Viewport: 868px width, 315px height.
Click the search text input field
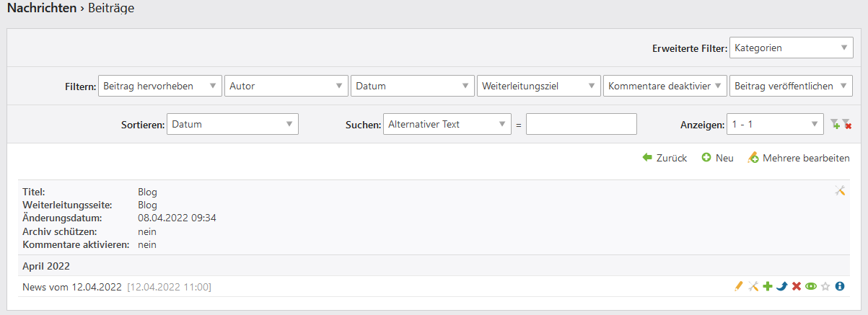(x=581, y=124)
